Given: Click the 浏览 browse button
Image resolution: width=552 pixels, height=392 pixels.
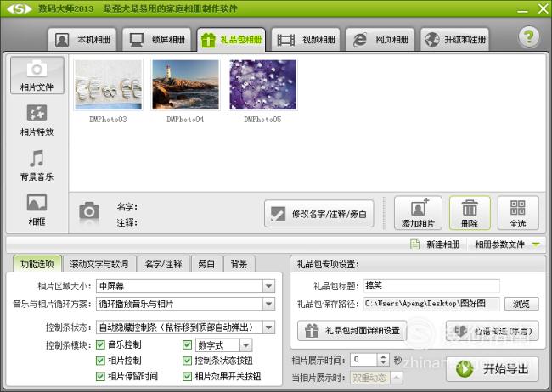Looking at the screenshot, I should [x=521, y=304].
